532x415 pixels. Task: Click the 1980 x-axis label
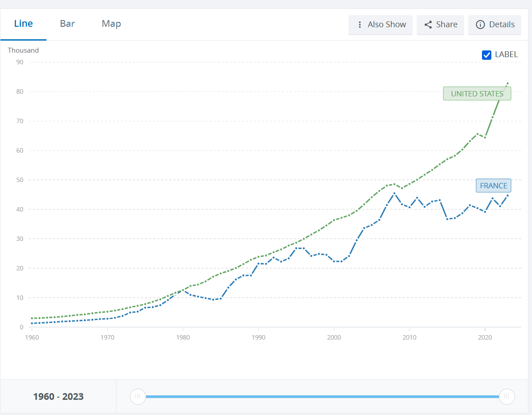[x=183, y=337]
